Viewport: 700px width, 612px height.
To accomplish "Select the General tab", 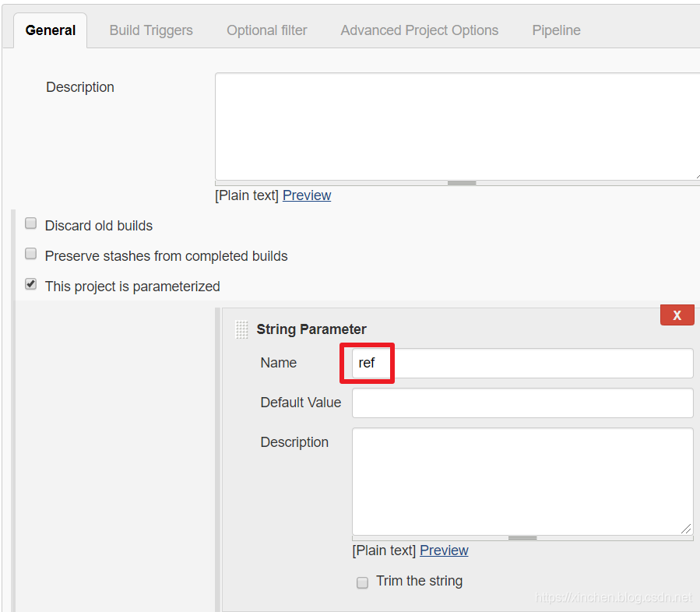I will coord(51,30).
